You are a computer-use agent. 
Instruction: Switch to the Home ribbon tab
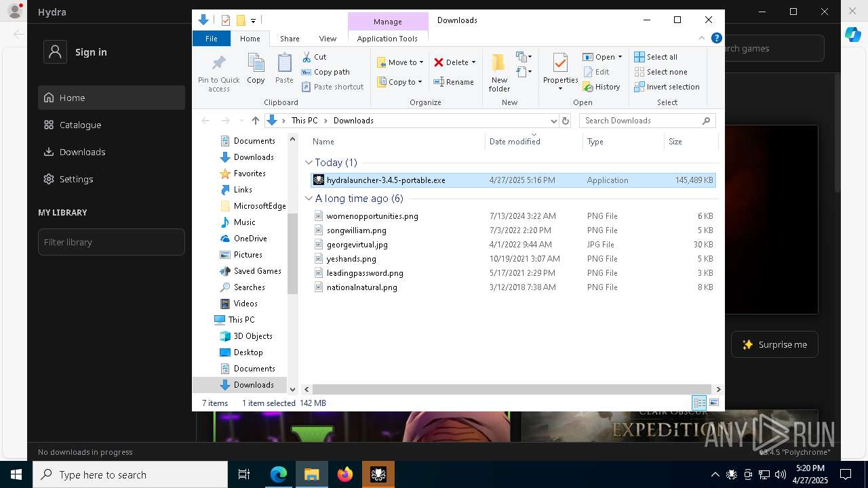click(250, 39)
